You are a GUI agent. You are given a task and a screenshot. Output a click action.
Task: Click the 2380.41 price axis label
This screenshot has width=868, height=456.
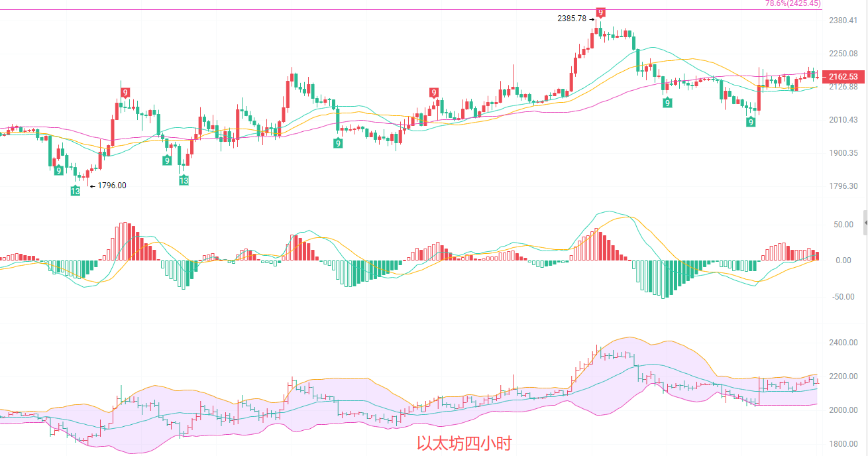click(843, 21)
